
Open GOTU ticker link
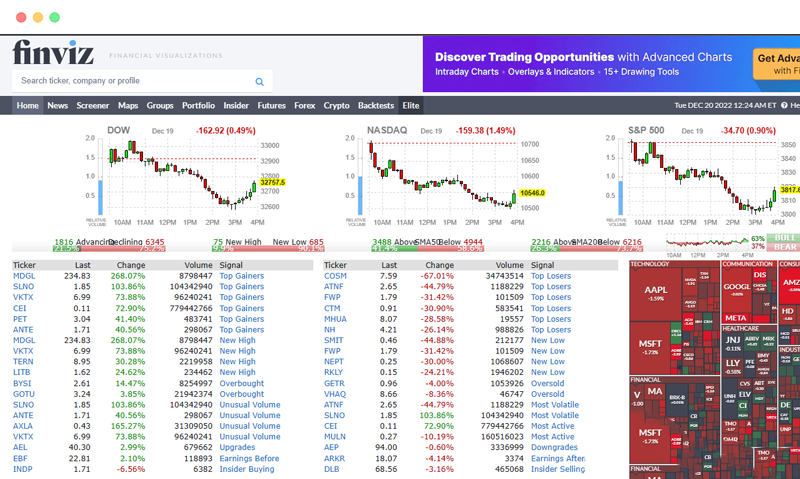tap(24, 394)
